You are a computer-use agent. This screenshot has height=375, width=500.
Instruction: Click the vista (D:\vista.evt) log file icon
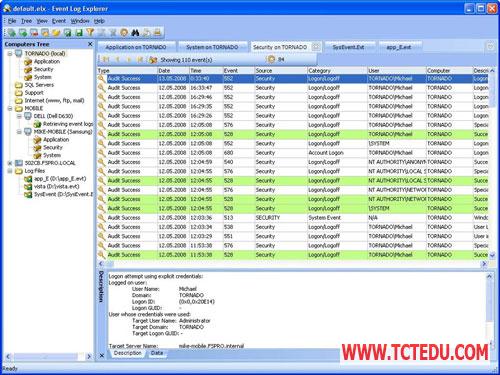[x=28, y=186]
